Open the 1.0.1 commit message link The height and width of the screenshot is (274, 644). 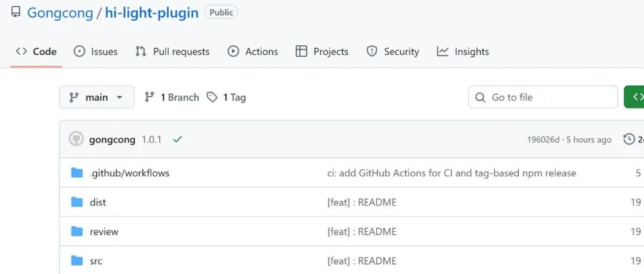[151, 139]
